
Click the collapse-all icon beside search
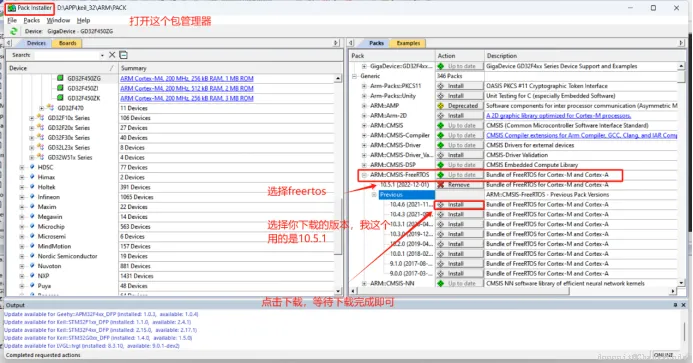tap(124, 55)
